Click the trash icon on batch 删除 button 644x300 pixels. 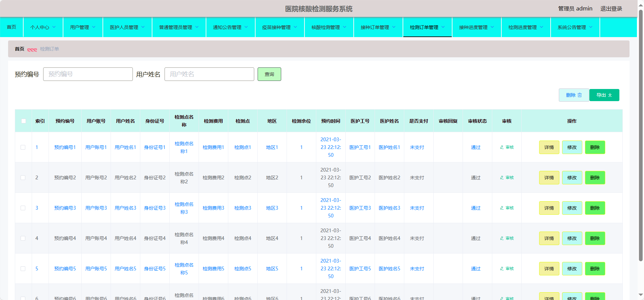[x=580, y=95]
